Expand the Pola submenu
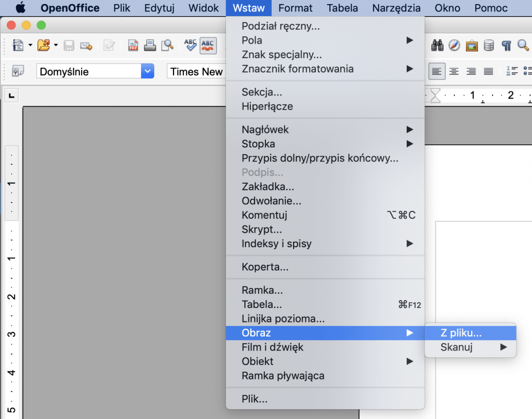Image resolution: width=532 pixels, height=419 pixels. tap(325, 40)
